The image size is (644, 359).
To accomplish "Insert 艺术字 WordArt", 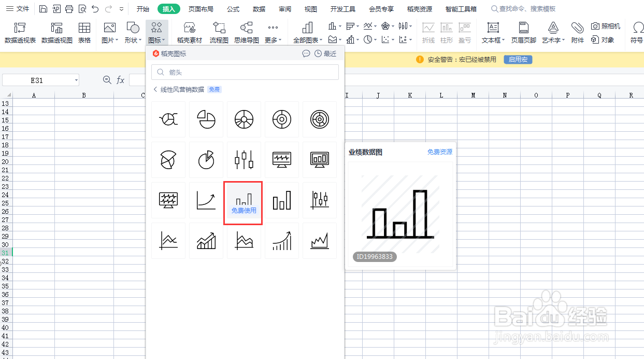I will (x=552, y=32).
